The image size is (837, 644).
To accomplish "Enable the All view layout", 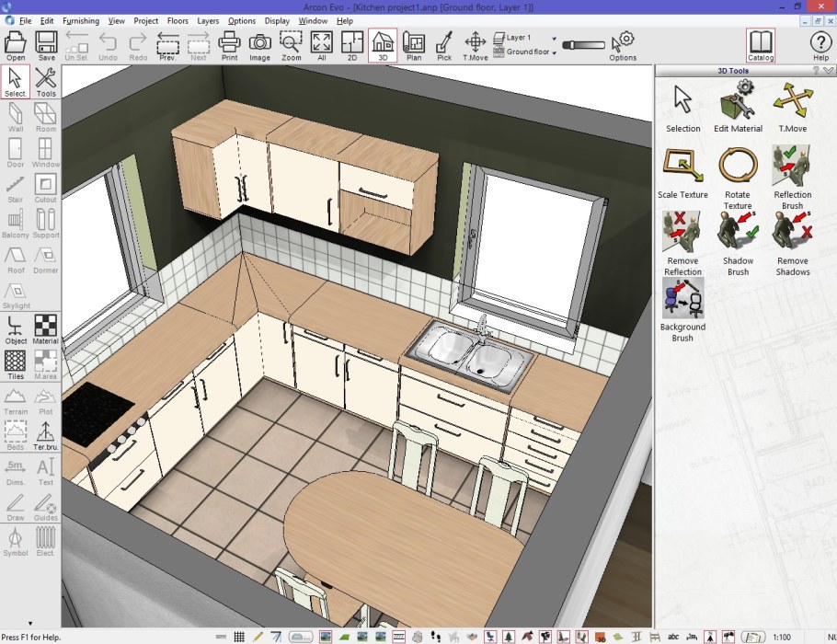I will pyautogui.click(x=321, y=42).
